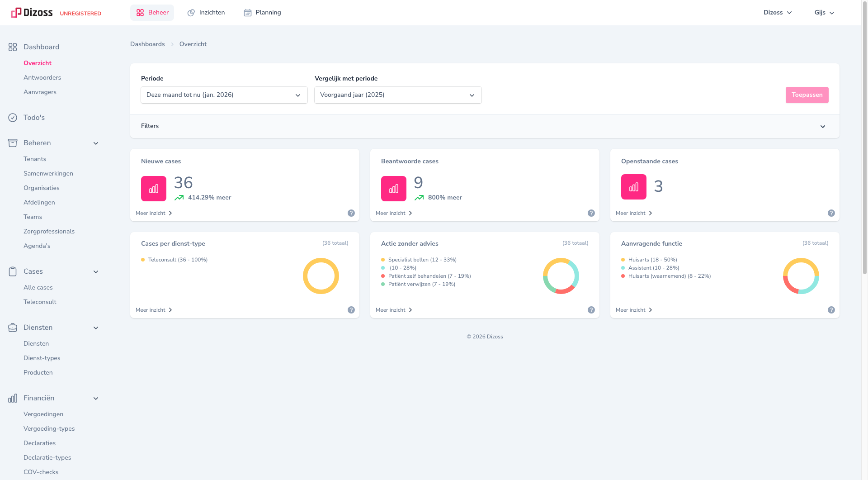Switch to the Planning tab
The width and height of the screenshot is (868, 480).
click(262, 13)
